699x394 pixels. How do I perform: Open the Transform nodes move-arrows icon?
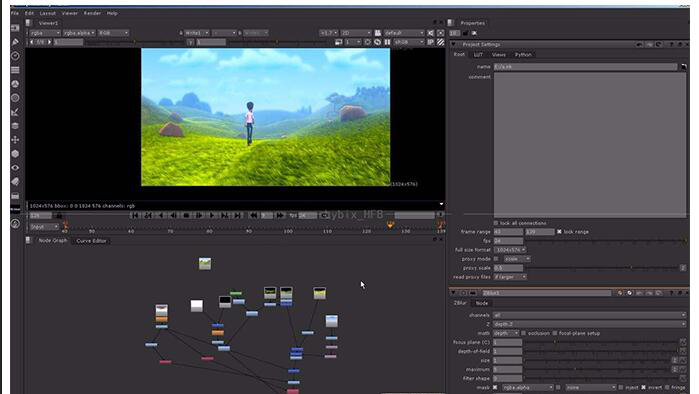pyautogui.click(x=15, y=140)
